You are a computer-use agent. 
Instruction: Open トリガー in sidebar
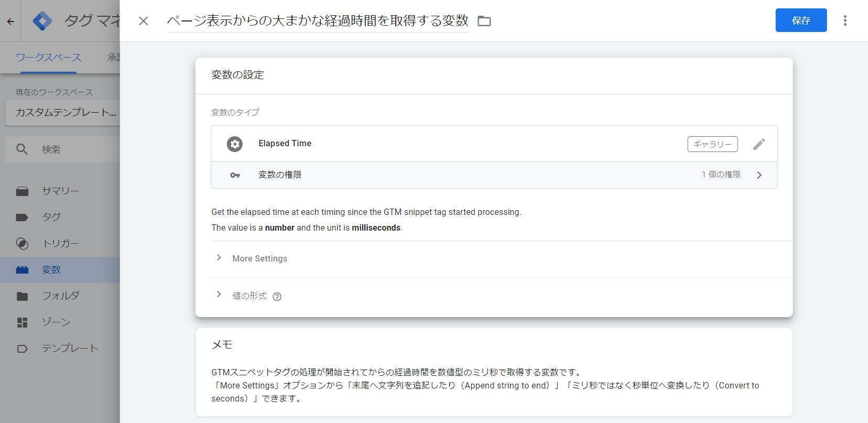tap(60, 244)
